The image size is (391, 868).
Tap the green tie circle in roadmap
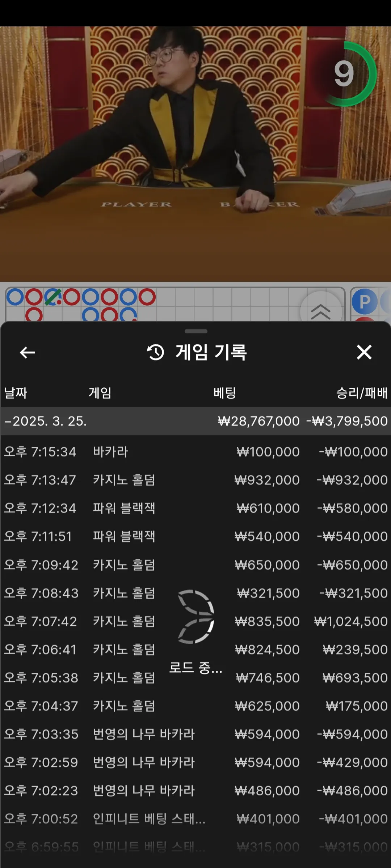[53, 297]
